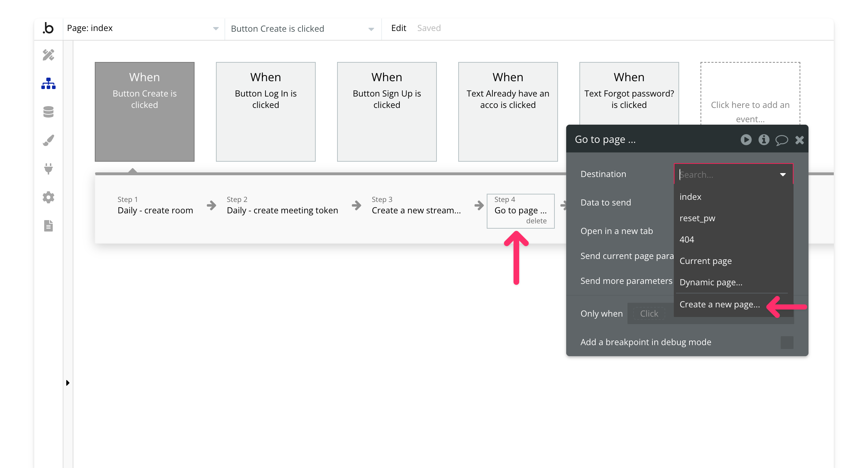Expand the Button Create is clicked dropdown
Viewport: 868px width, 468px height.
coord(371,29)
